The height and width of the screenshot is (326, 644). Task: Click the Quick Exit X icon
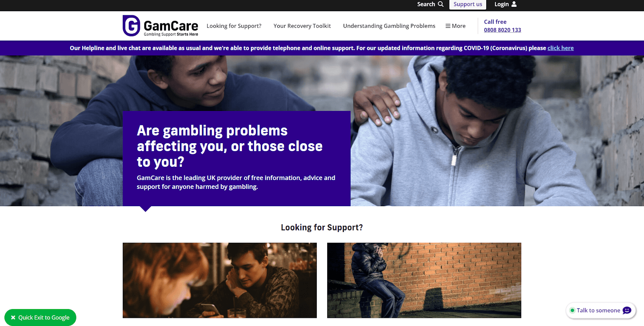coord(13,318)
